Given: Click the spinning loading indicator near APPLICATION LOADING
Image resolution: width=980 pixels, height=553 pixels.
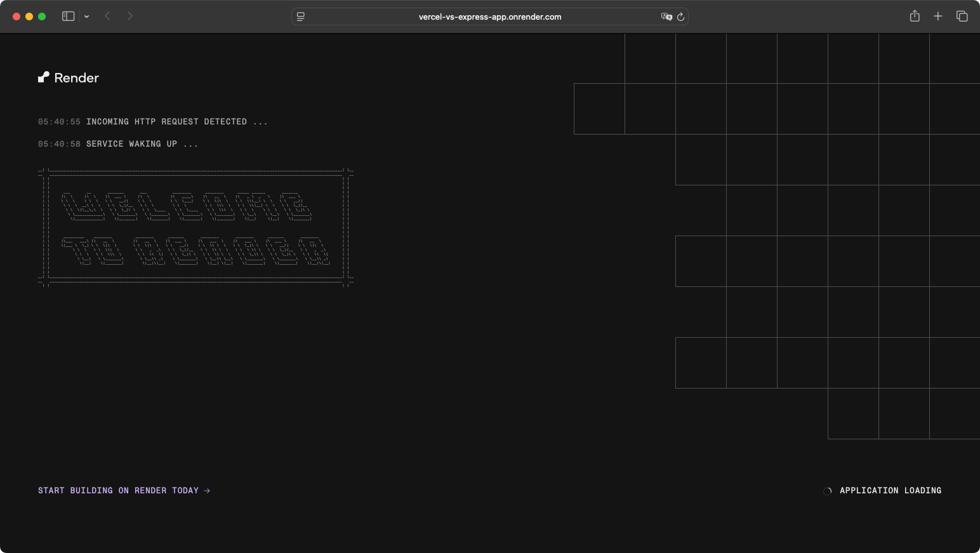Looking at the screenshot, I should 827,490.
